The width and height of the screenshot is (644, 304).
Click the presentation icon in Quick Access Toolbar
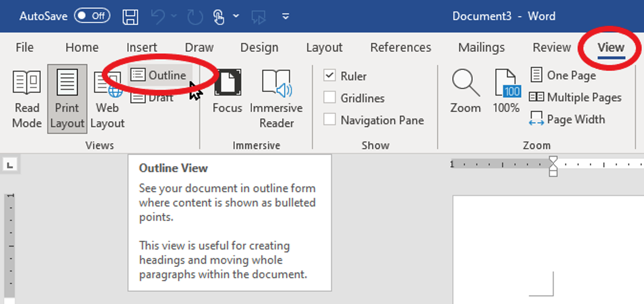[258, 17]
